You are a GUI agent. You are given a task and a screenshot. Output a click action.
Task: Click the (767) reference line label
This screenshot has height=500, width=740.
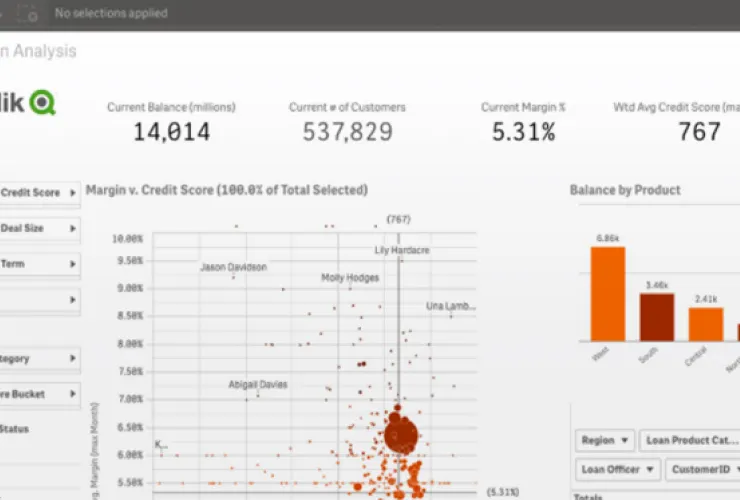pos(399,220)
